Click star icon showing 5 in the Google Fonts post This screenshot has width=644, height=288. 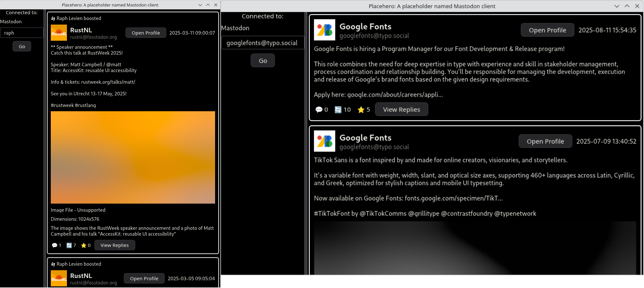coord(361,110)
